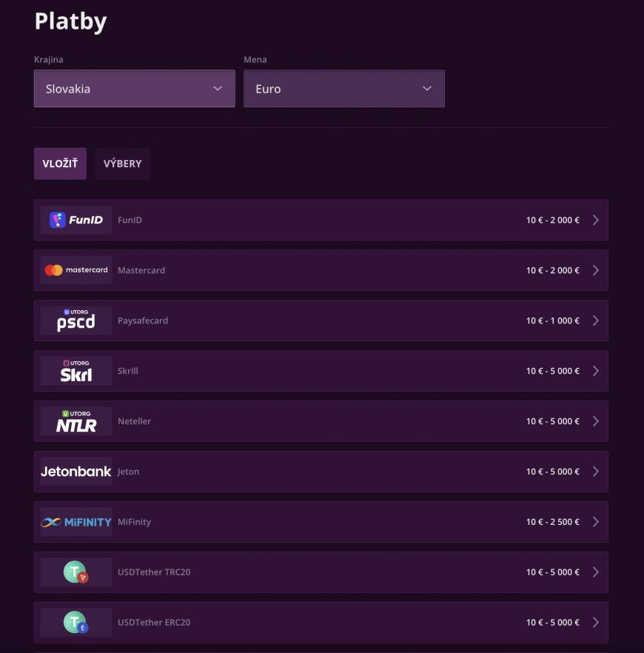Expand Skrill row chevron arrow
644x653 pixels.
(596, 371)
